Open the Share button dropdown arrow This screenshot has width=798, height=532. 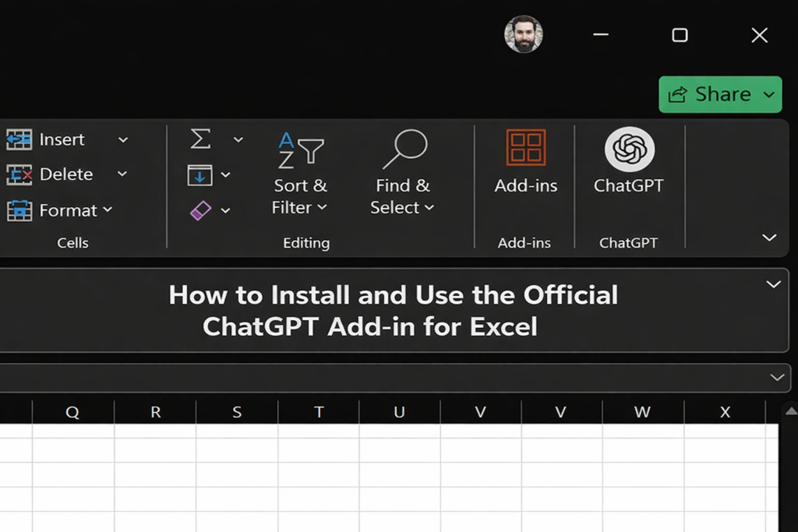[768, 95]
